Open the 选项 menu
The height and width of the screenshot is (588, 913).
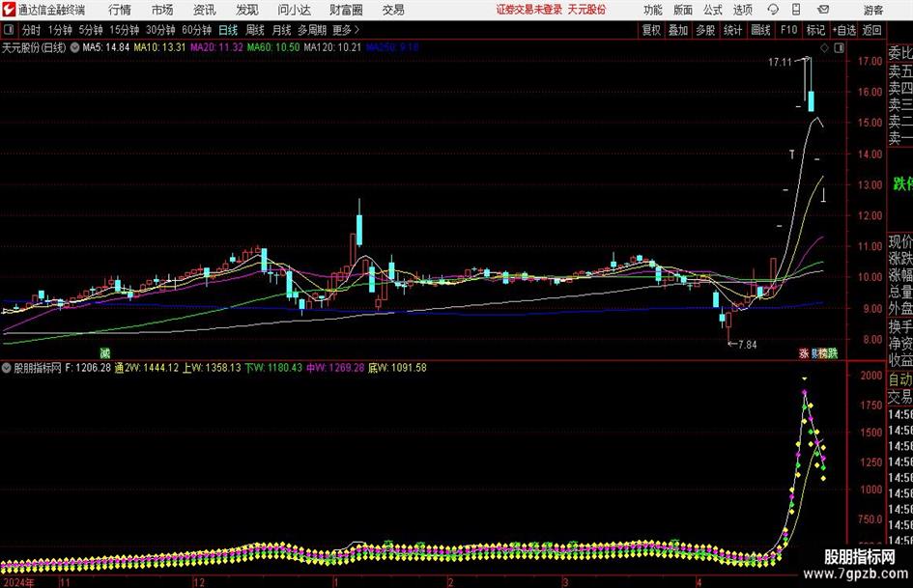click(x=743, y=10)
